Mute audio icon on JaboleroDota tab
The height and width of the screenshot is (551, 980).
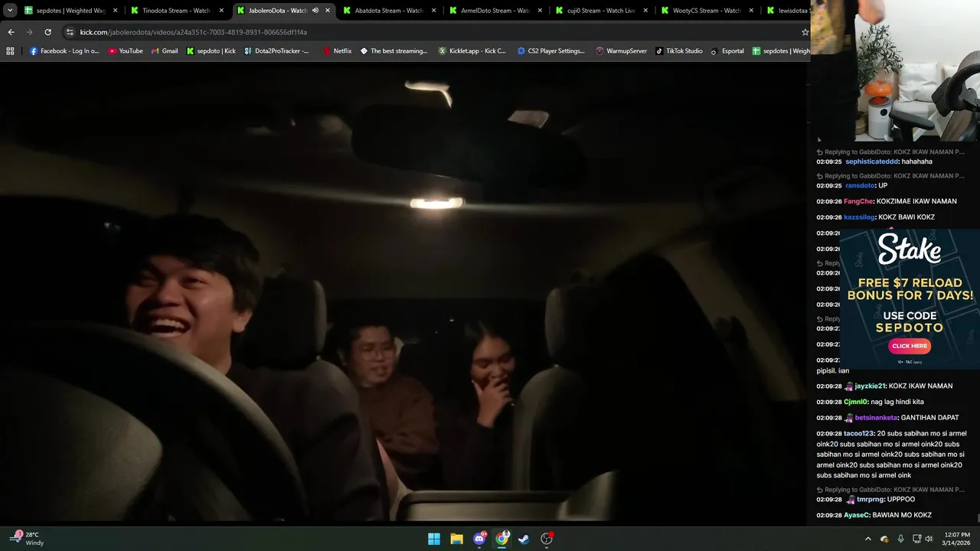(315, 11)
